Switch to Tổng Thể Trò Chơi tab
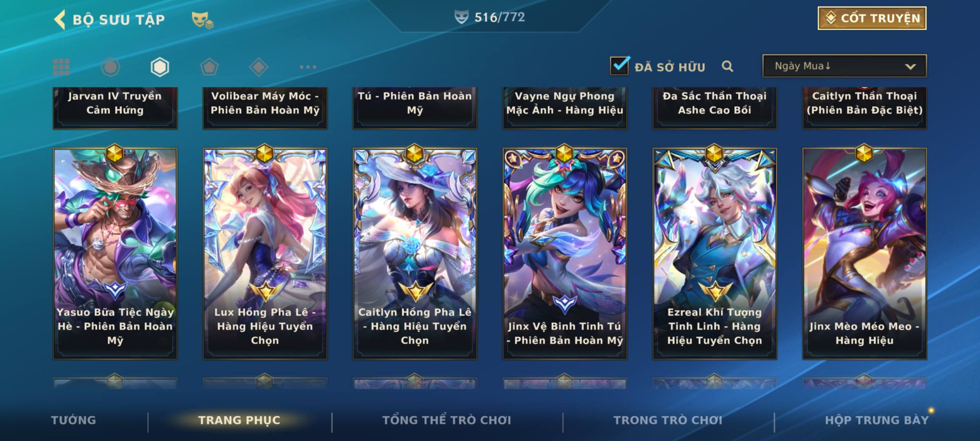This screenshot has height=441, width=980. tap(447, 420)
